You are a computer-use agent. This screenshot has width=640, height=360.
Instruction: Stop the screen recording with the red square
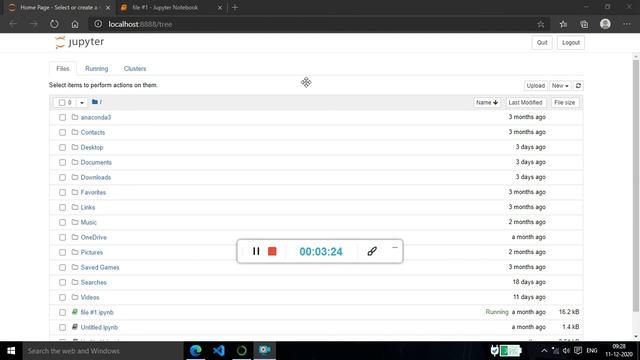pyautogui.click(x=272, y=251)
